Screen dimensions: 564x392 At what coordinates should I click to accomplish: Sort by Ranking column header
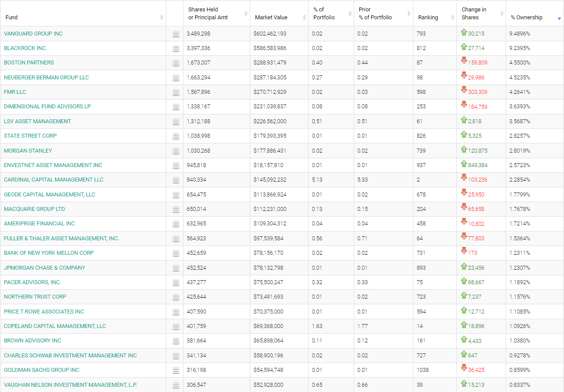(435, 14)
